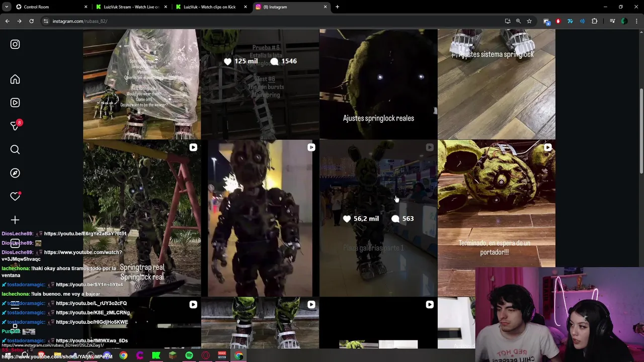Open Instagram Search magnifier icon
The width and height of the screenshot is (644, 362).
coord(15,149)
